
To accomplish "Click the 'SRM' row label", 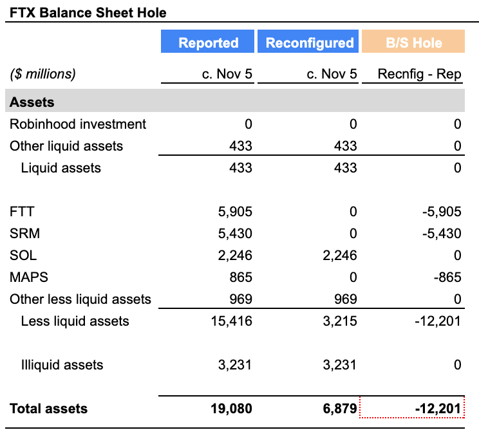I will (x=24, y=234).
